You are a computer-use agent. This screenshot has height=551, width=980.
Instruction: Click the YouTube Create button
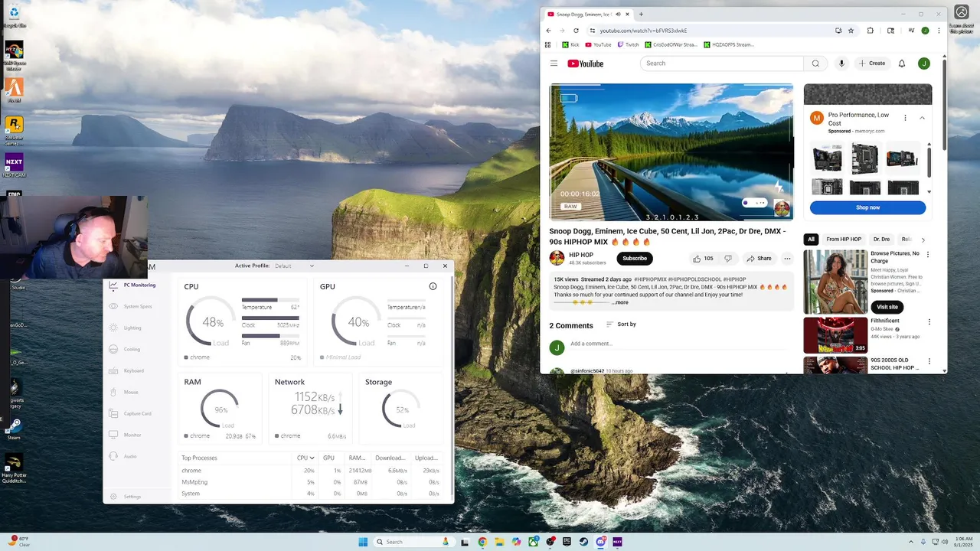872,64
